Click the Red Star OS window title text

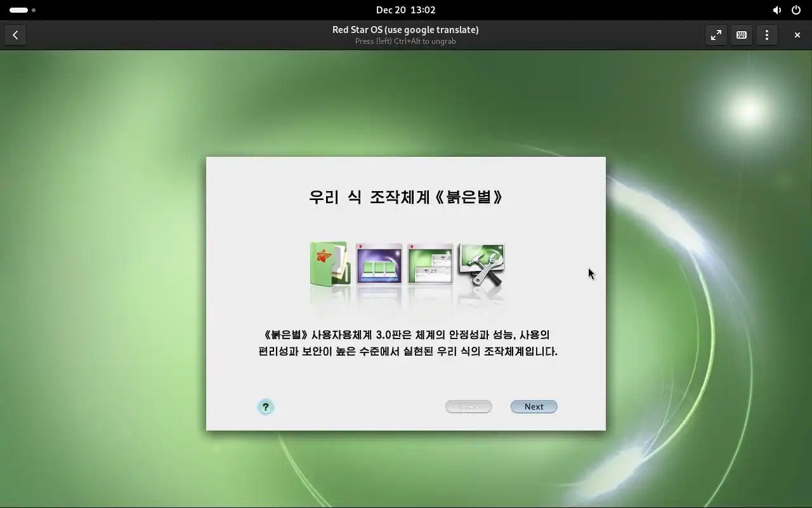(405, 30)
